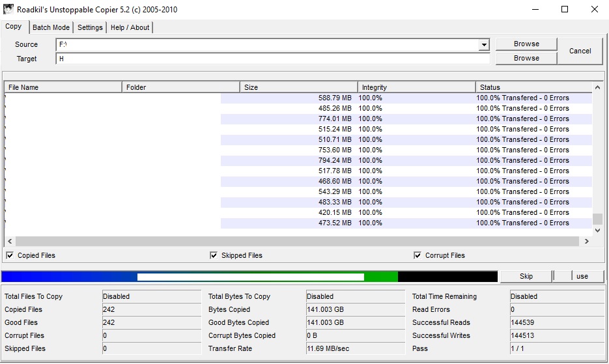Disable the Corrupt Files filter checkbox
609x364 pixels.
(x=418, y=255)
